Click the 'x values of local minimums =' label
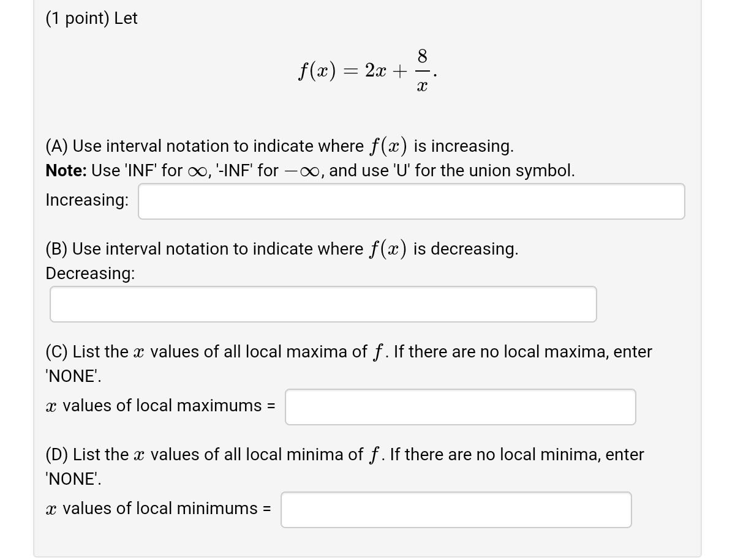This screenshot has width=735, height=560. pyautogui.click(x=157, y=508)
